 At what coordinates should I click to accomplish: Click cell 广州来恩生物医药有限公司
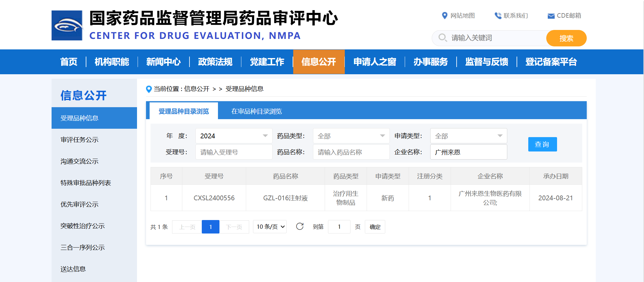click(490, 198)
